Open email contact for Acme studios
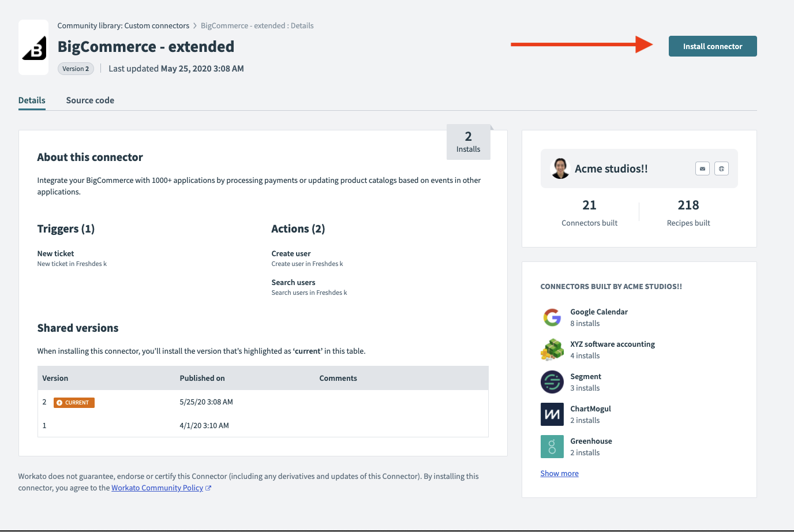Image resolution: width=794 pixels, height=532 pixels. [702, 168]
